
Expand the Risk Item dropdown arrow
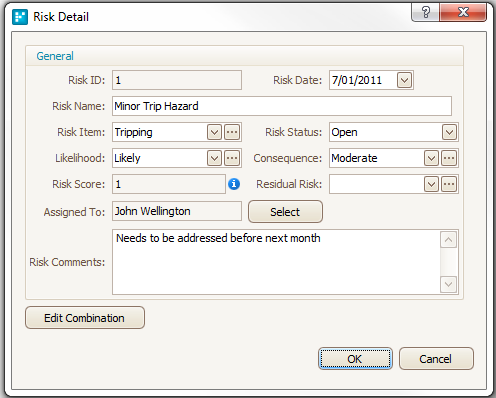(x=214, y=132)
